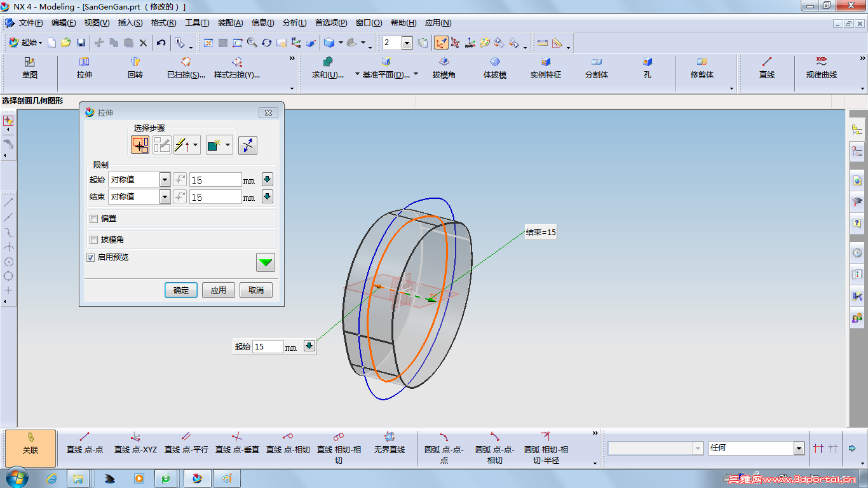Expand the boolean body type dropdown
Image resolution: width=868 pixels, height=488 pixels.
pyautogui.click(x=227, y=145)
